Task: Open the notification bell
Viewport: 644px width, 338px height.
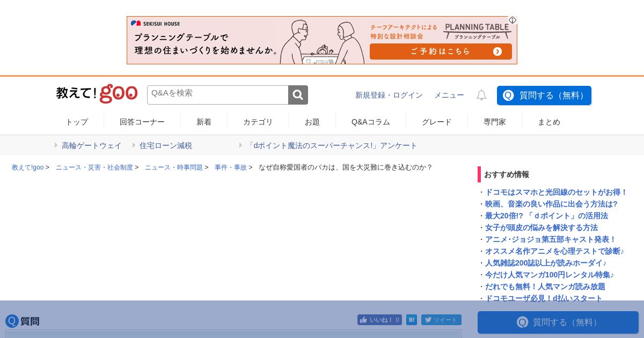Action: 481,95
